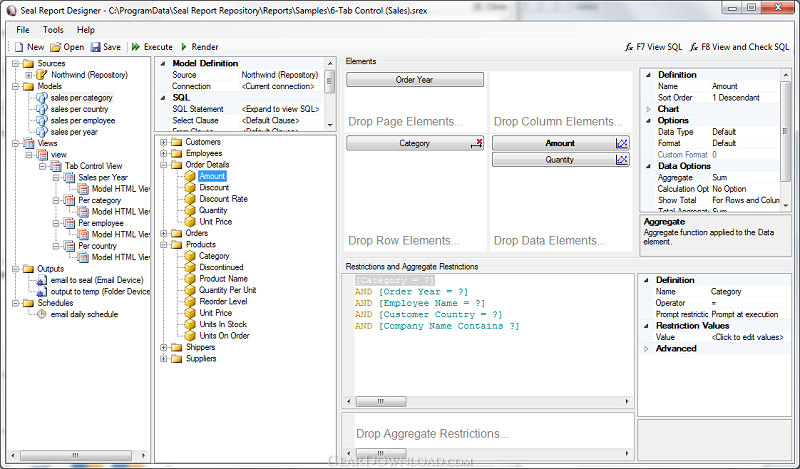Click F7 View SQL
This screenshot has height=469, width=800.
654,47
